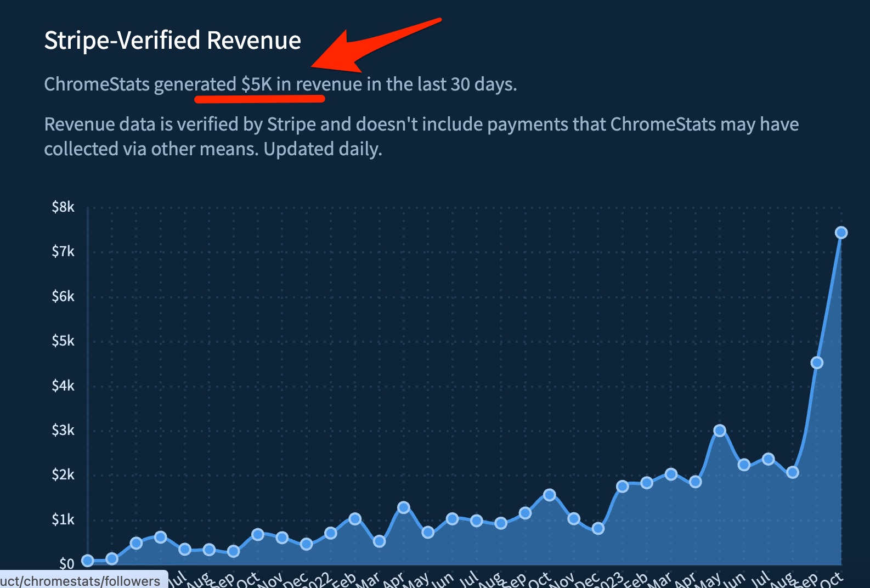The width and height of the screenshot is (870, 588).
Task: Click the $0 y-axis label
Action: pos(66,563)
